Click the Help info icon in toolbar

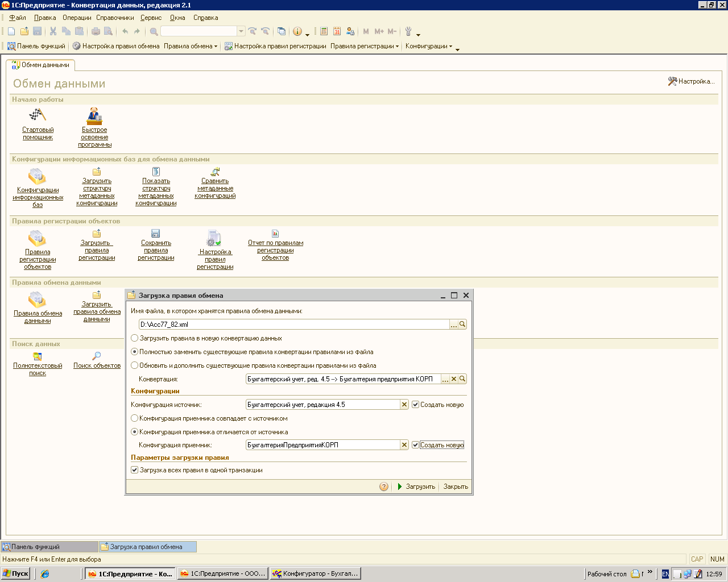pos(297,31)
